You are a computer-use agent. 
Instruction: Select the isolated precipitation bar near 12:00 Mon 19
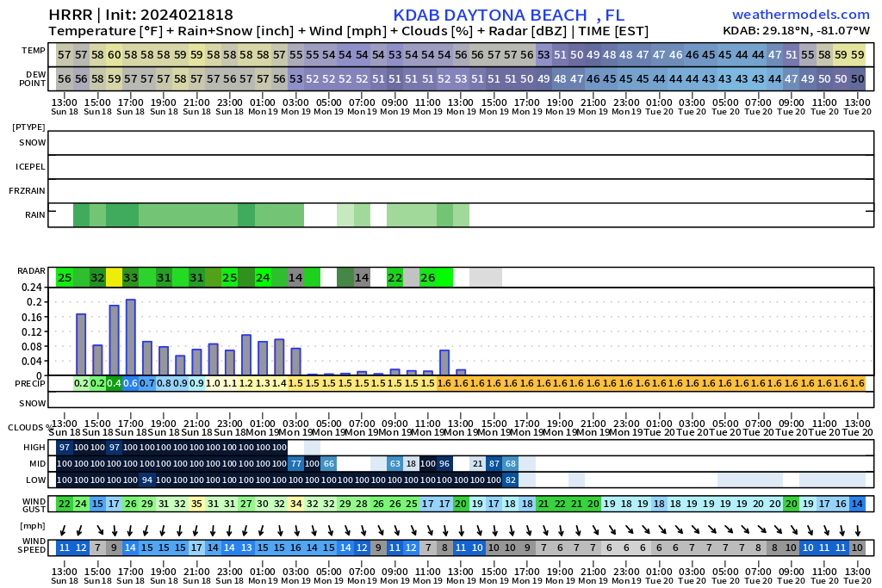444,362
